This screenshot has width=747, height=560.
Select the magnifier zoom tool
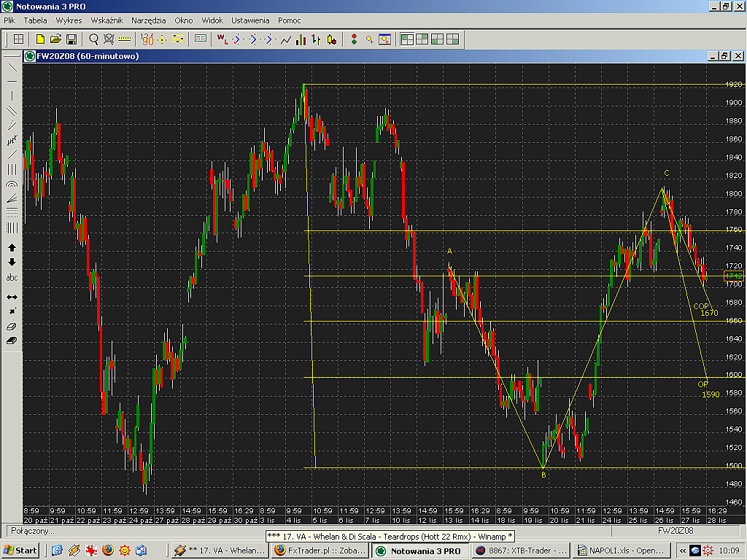pyautogui.click(x=94, y=39)
